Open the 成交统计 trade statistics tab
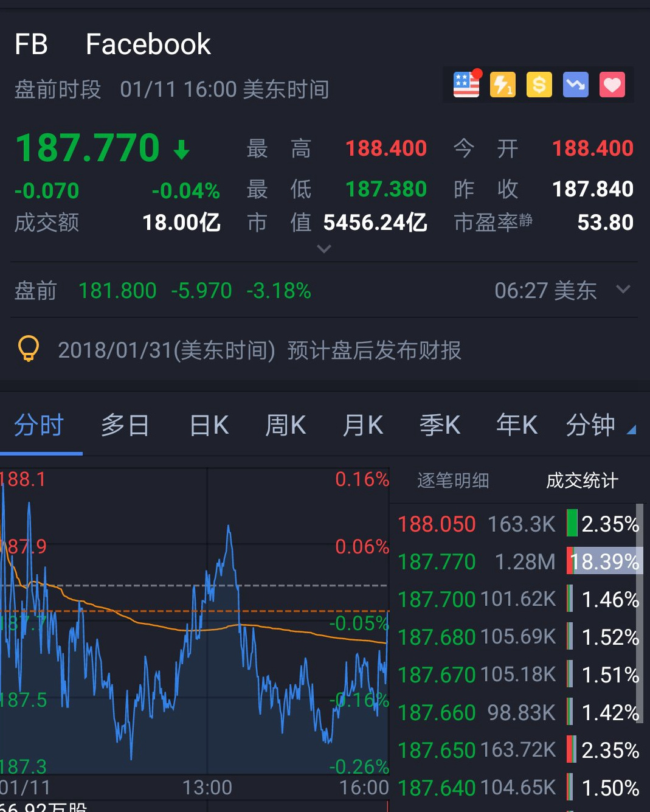Viewport: 650px width, 812px height. pyautogui.click(x=582, y=481)
